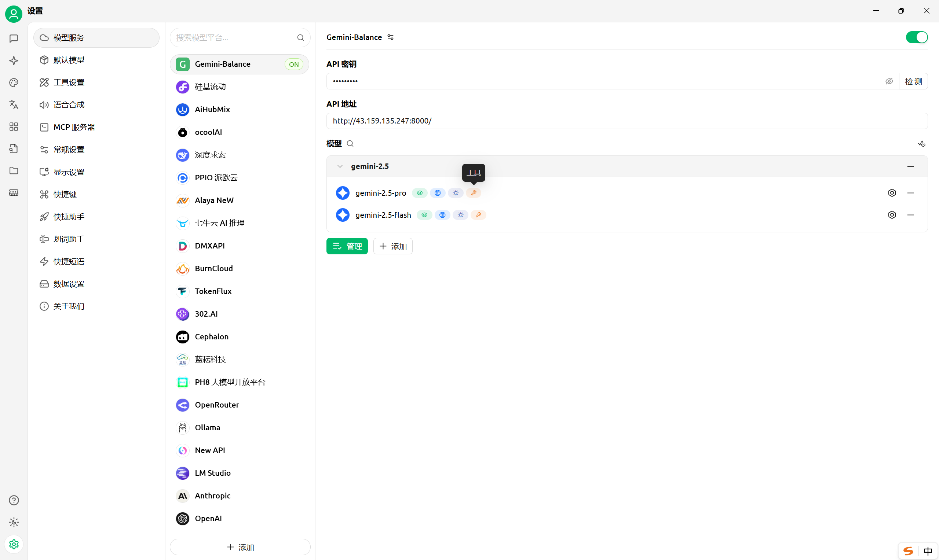
Task: Select the 默认模型 settings menu item
Action: click(x=69, y=60)
